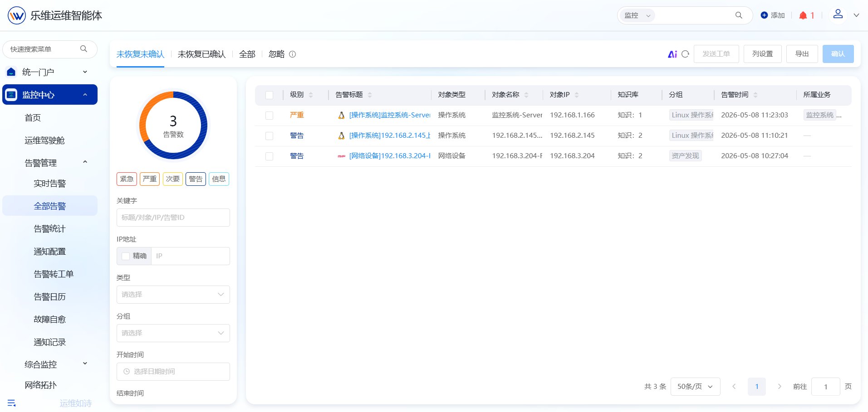
Task: Toggle the 次要 level filter
Action: point(173,179)
